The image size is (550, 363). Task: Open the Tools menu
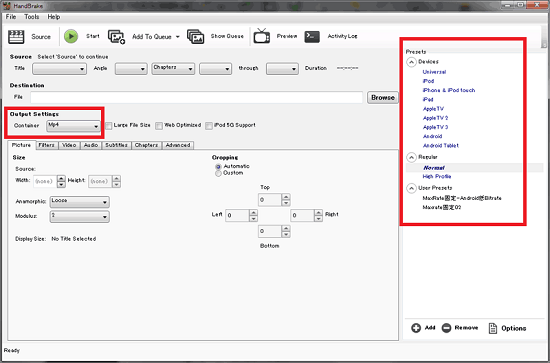pos(32,17)
